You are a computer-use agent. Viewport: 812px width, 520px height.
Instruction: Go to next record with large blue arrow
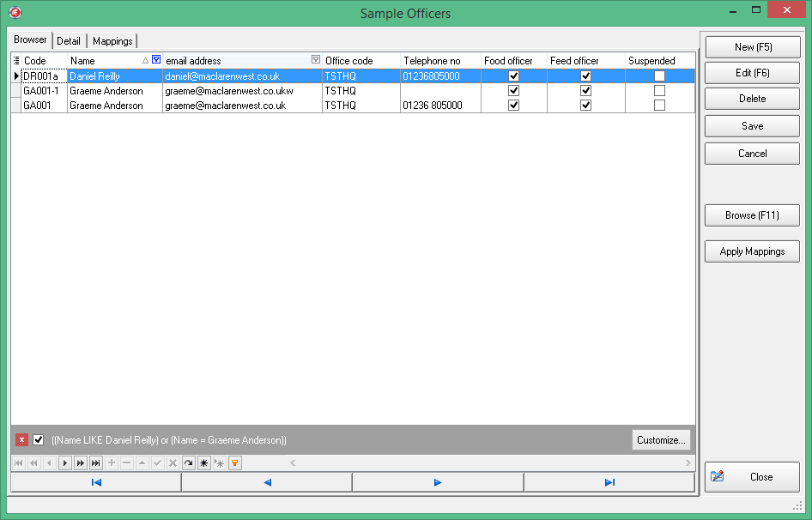pyautogui.click(x=438, y=482)
